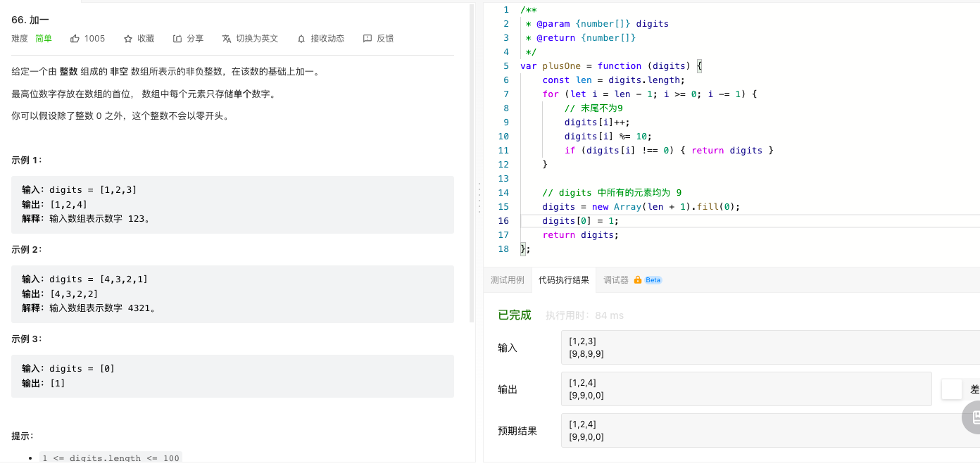Viewport: 980px width, 466px height.
Task: Open the 测试用例 tab
Action: pos(508,279)
